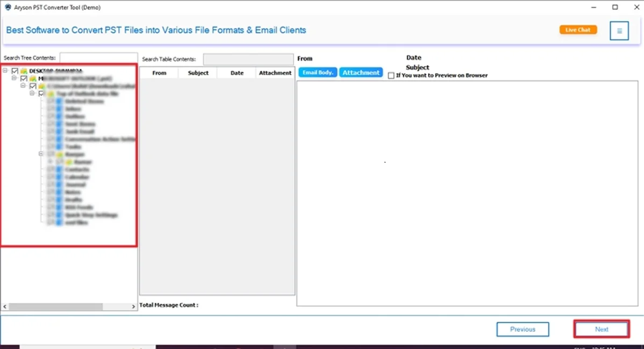Click the Tasks folder icon
644x349 pixels.
tap(59, 147)
